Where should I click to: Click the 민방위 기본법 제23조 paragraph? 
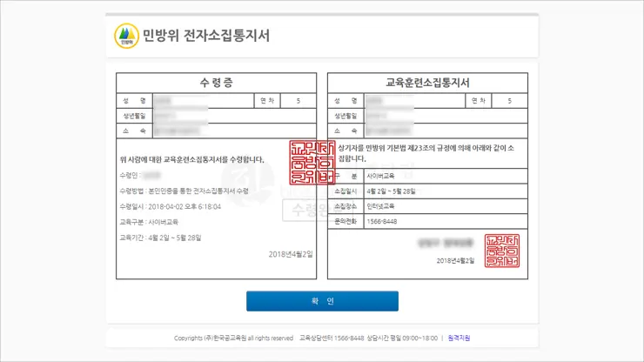click(x=426, y=153)
